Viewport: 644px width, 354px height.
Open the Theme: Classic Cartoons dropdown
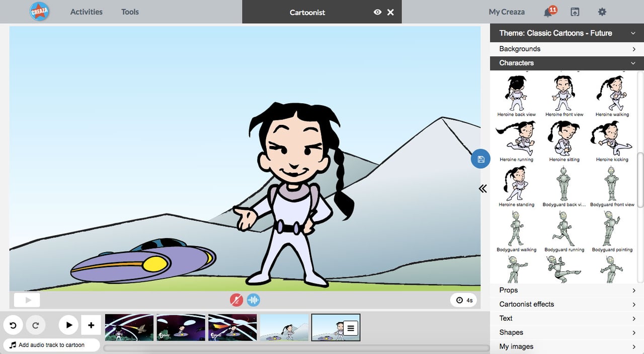567,33
